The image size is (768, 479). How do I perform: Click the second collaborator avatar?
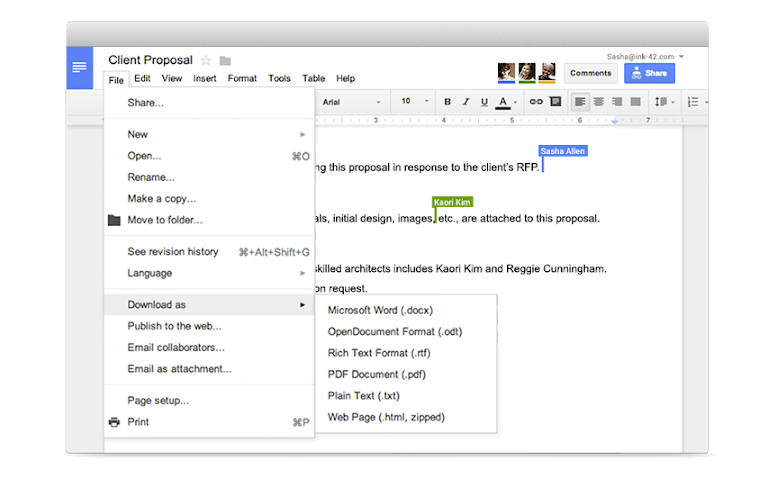[x=527, y=72]
